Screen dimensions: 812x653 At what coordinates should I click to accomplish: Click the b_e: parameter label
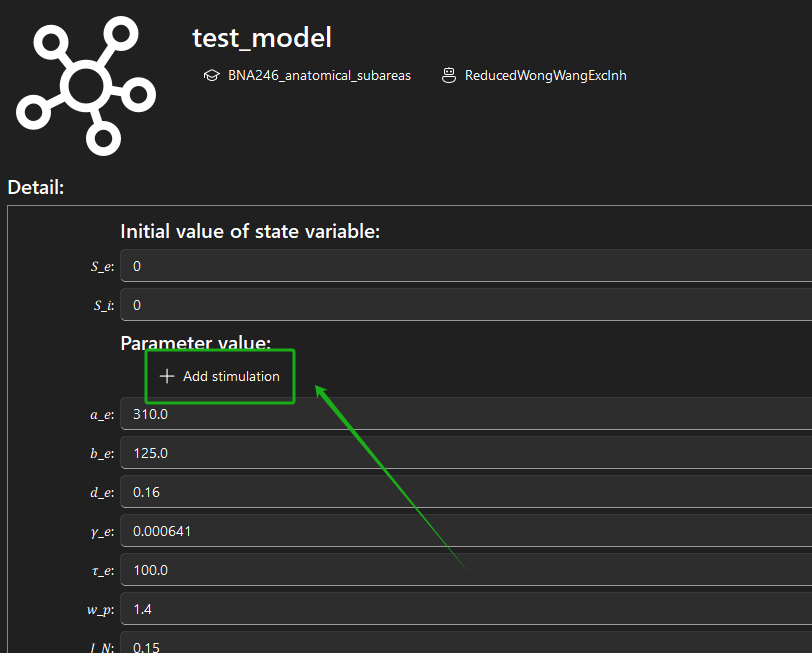pos(102,454)
